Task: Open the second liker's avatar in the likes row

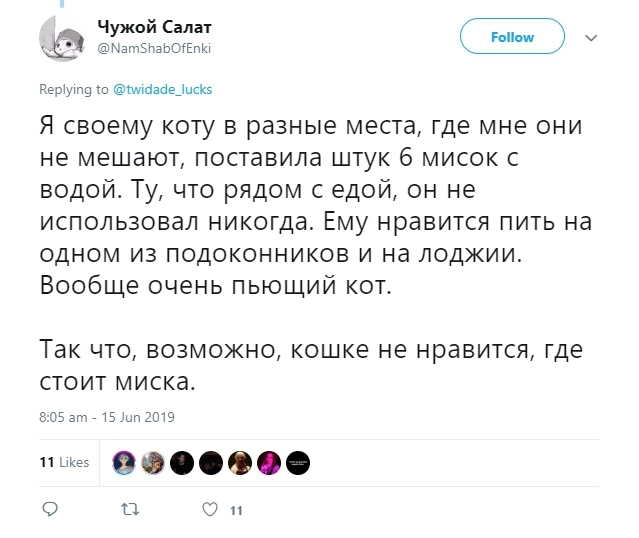Action: coord(153,462)
